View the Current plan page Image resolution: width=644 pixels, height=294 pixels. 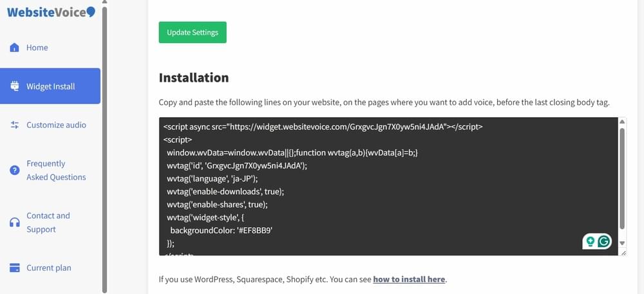pos(50,268)
